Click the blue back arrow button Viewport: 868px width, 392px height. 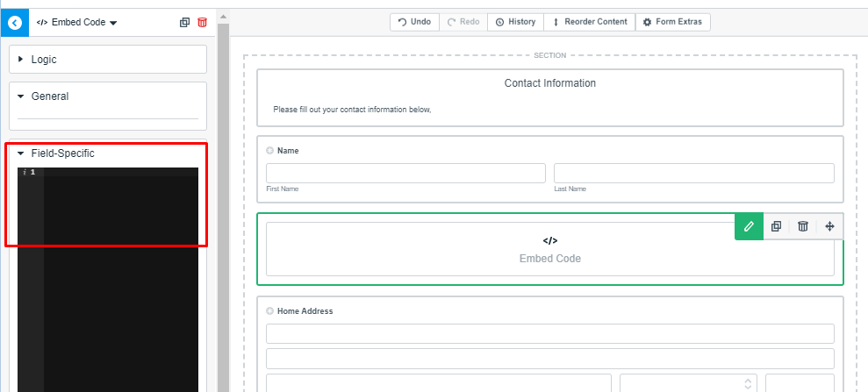tap(14, 22)
